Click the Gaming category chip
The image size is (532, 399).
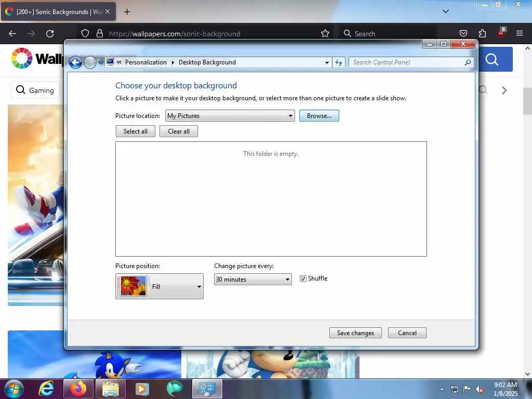[x=35, y=90]
